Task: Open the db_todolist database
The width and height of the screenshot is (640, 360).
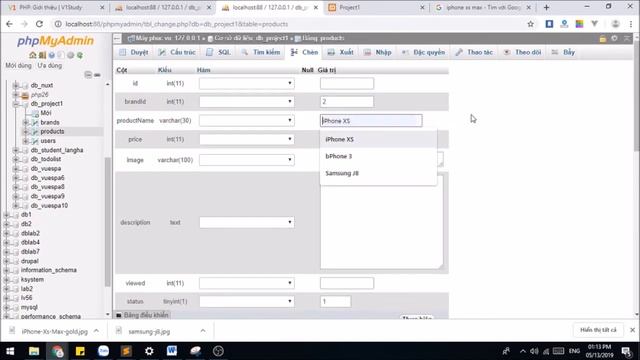Action: pos(46,159)
